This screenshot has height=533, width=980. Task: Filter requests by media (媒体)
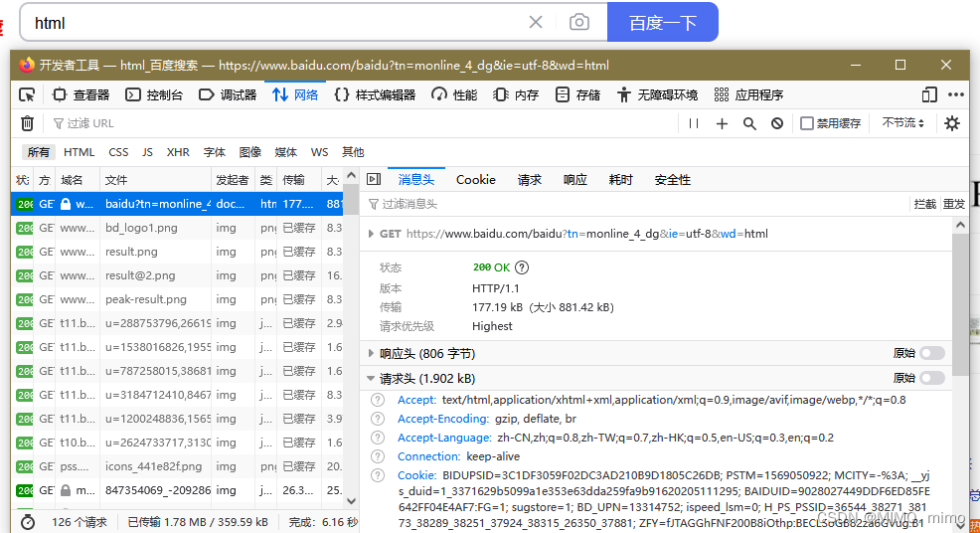(285, 152)
